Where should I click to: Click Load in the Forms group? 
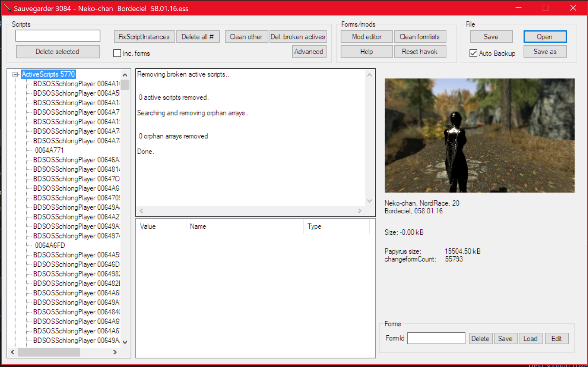[531, 338]
